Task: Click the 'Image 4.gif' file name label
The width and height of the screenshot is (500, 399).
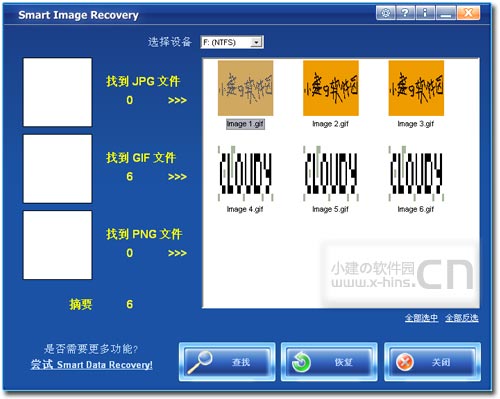Action: [245, 209]
